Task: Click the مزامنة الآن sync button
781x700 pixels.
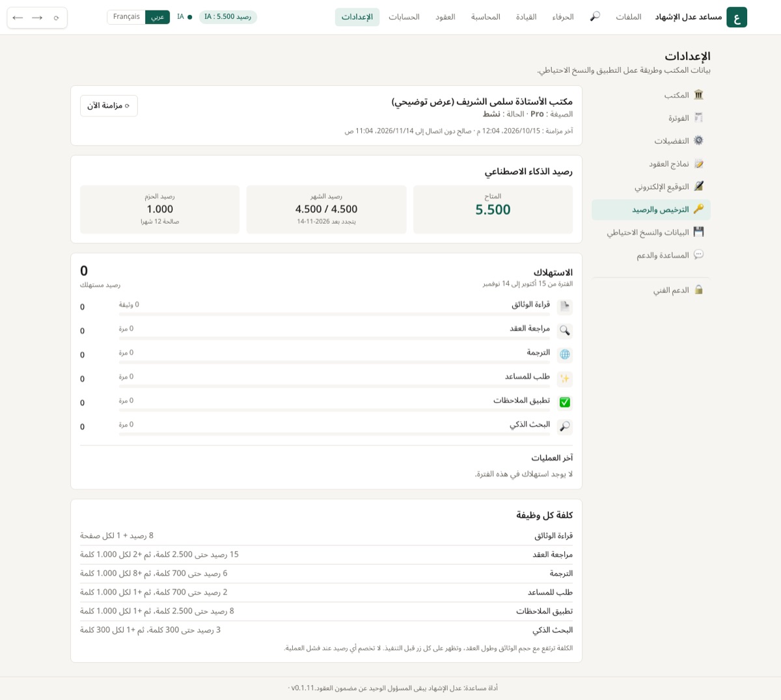Action: pos(109,106)
